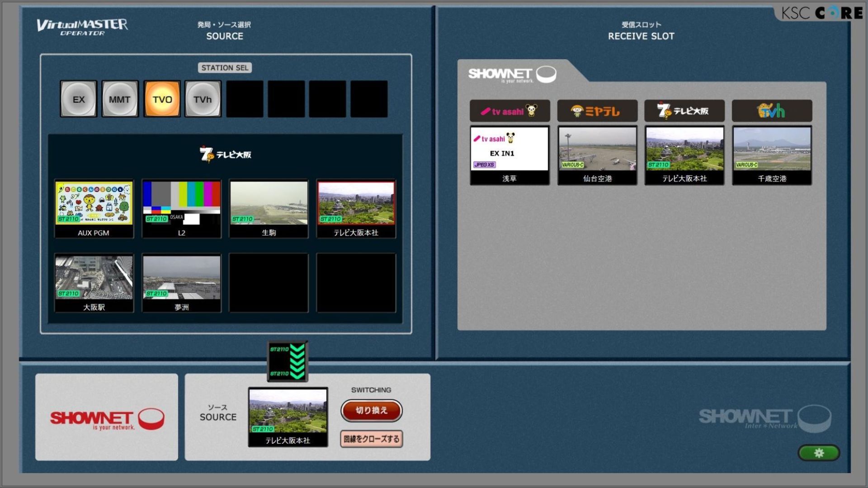Screen dimensions: 868x488
Task: Click the テレビ大阪 logo above source grid
Action: click(226, 154)
